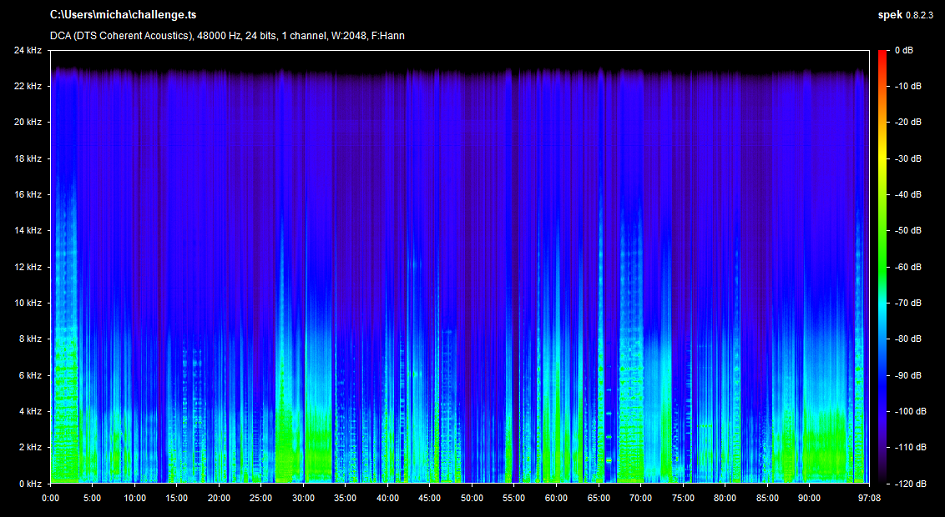Click the 0:00 time axis marker
945x517 pixels.
pos(50,497)
